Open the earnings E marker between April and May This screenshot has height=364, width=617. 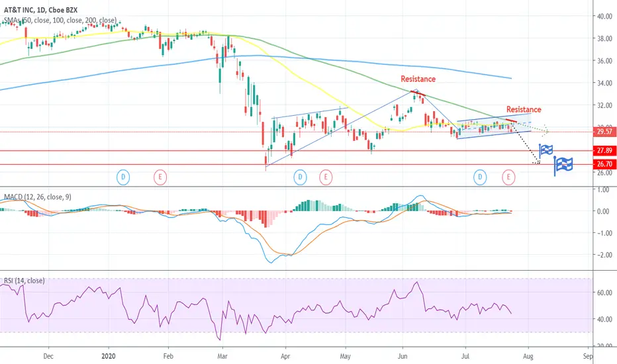pyautogui.click(x=326, y=177)
